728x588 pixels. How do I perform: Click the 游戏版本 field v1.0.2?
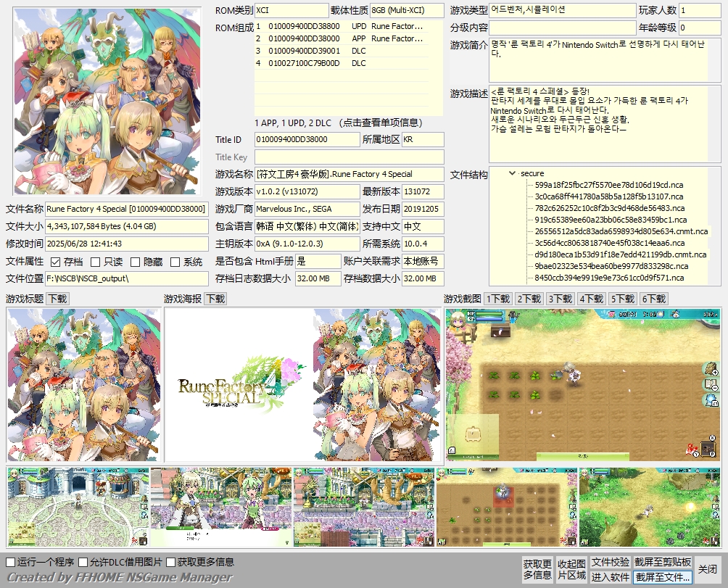click(x=307, y=191)
